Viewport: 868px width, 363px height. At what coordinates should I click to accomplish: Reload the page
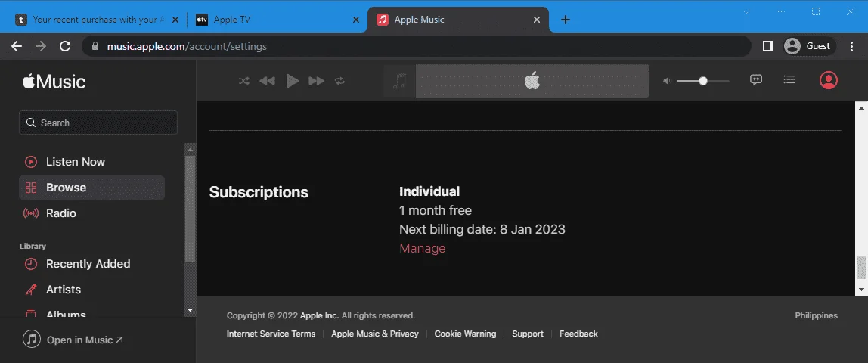point(65,46)
